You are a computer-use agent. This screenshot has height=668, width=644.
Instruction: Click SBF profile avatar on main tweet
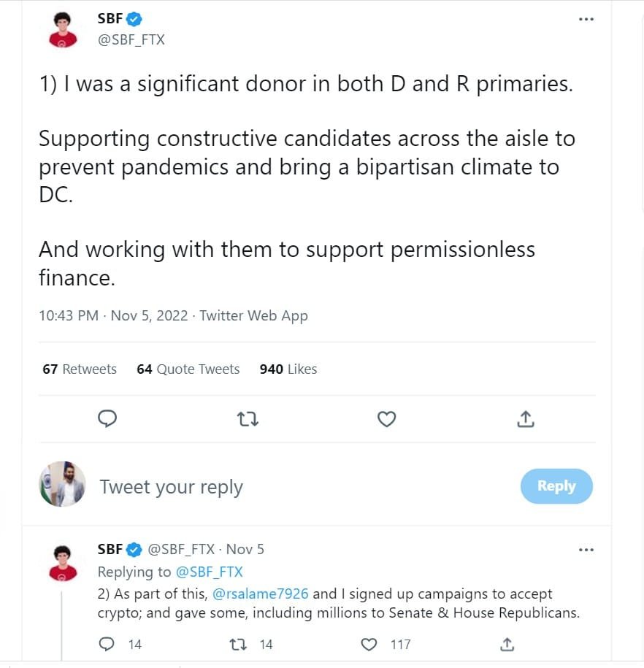[x=63, y=31]
